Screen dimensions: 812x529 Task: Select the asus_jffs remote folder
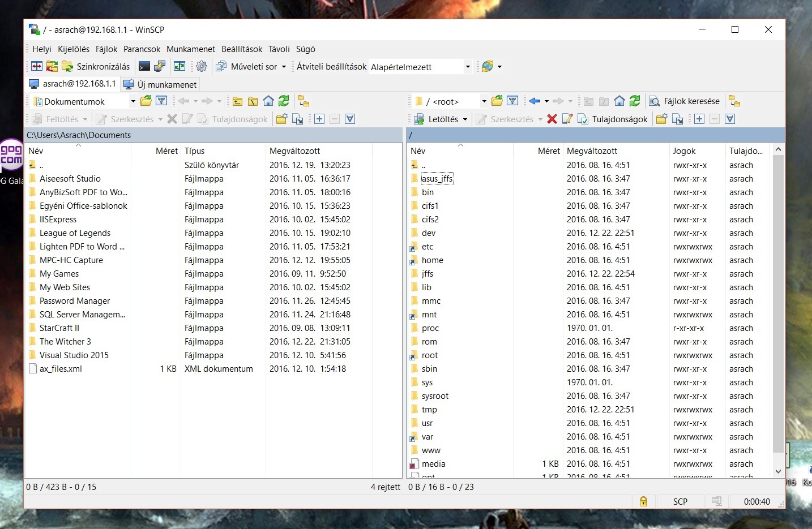coord(437,179)
